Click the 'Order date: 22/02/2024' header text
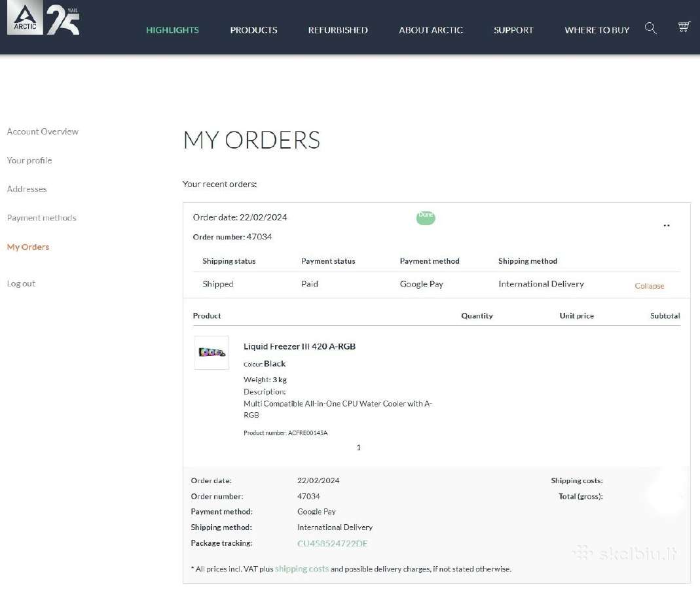 [240, 217]
